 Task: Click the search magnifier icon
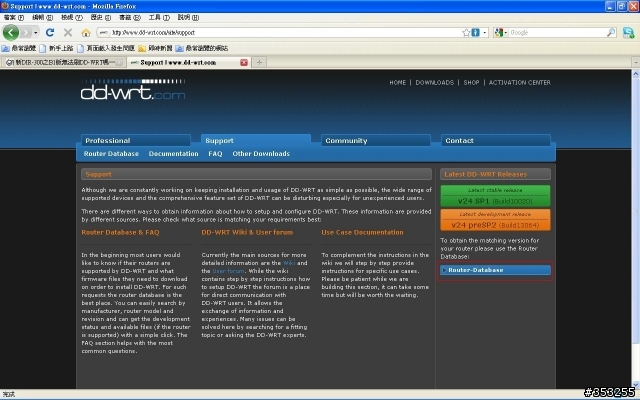[x=611, y=33]
